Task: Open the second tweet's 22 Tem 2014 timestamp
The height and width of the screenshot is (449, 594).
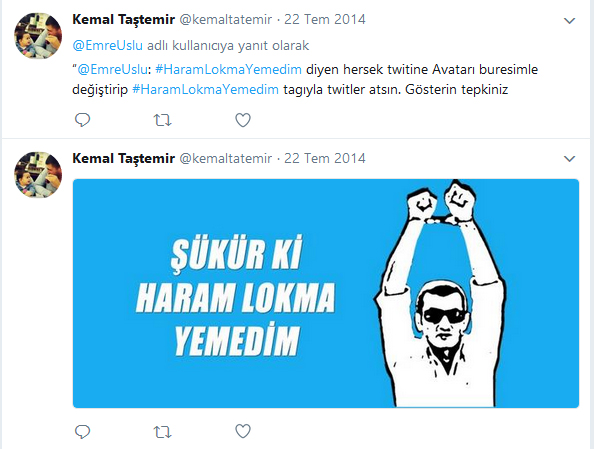Action: point(325,158)
